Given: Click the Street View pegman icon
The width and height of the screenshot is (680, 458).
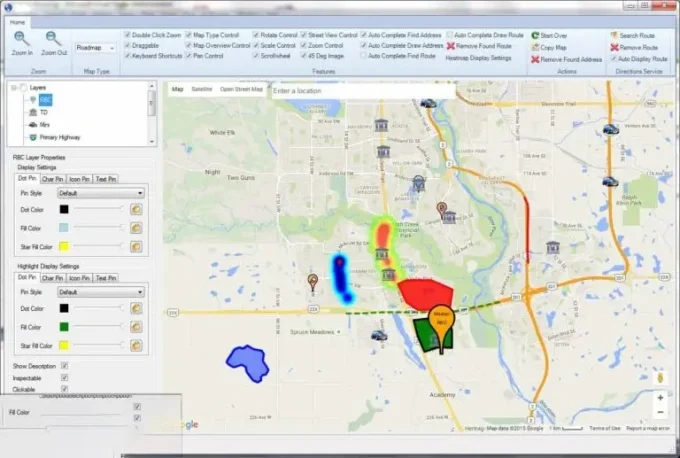Looking at the screenshot, I should coord(660,378).
